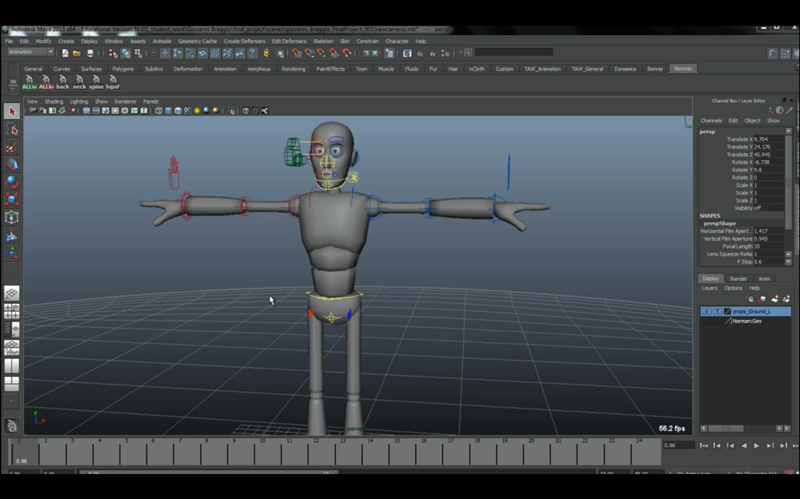This screenshot has width=800, height=499.
Task: Run the spine shelf button
Action: (96, 82)
